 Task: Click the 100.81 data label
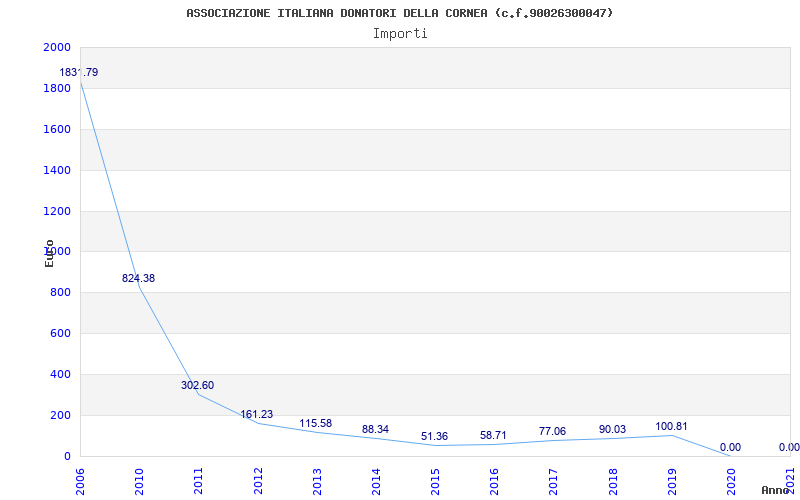pyautogui.click(x=671, y=426)
